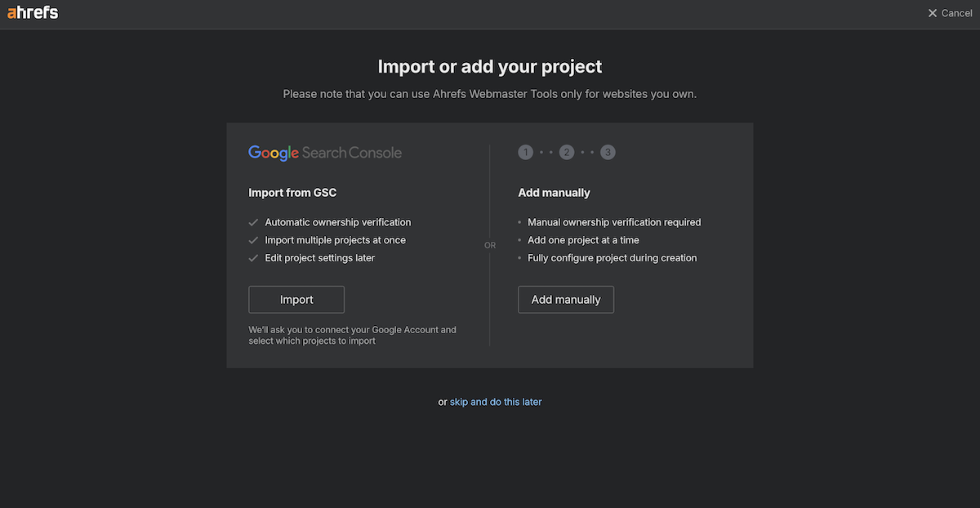
Task: Click the X cancel icon
Action: [x=933, y=12]
